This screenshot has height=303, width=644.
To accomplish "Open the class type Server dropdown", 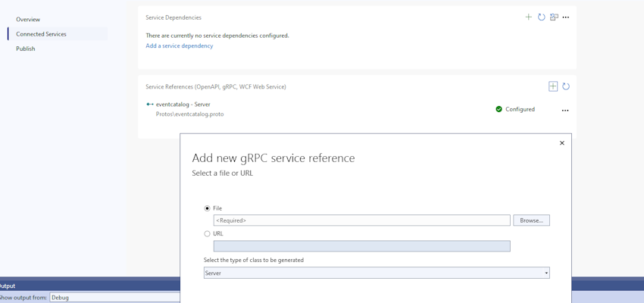I will coord(377,273).
